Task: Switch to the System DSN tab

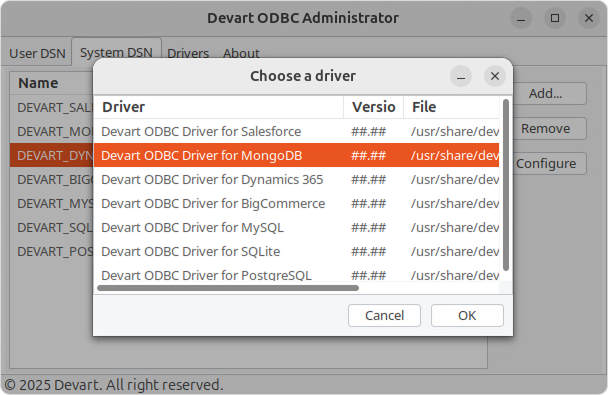Action: pyautogui.click(x=116, y=52)
